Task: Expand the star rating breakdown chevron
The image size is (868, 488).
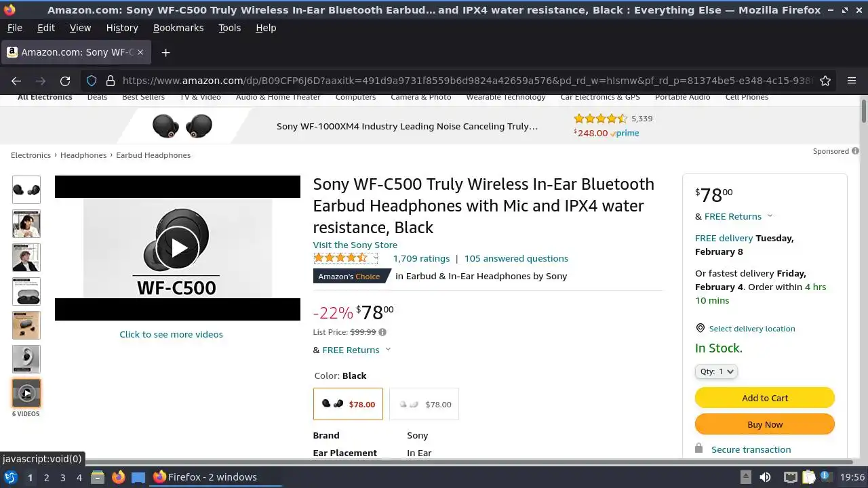Action: click(376, 258)
